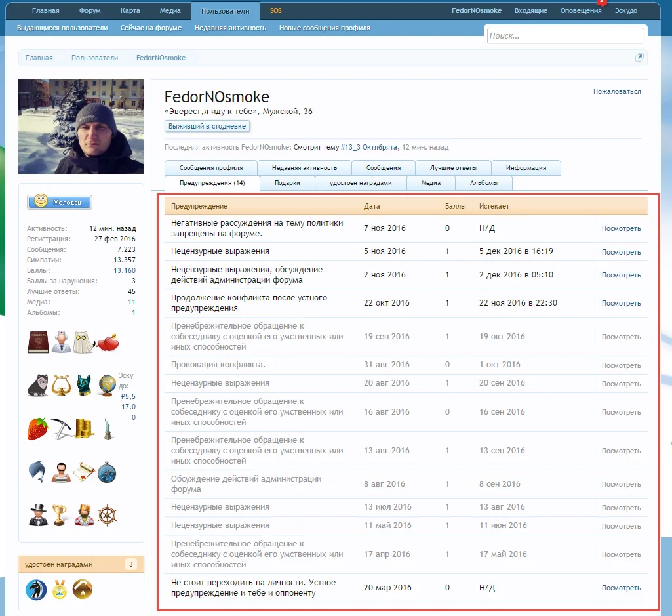672x616 pixels.
Task: Open 'Новые сообщения профиля' subnavigation link
Action: pyautogui.click(x=325, y=28)
